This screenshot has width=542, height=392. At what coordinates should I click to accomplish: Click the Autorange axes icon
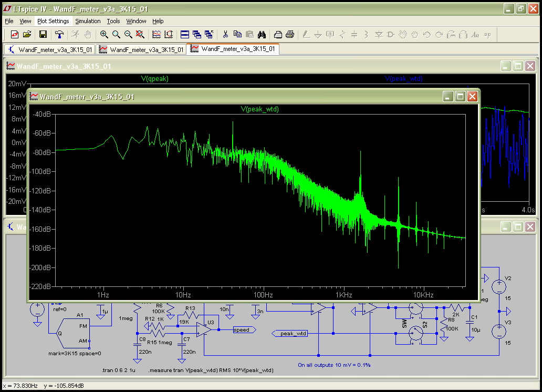click(169, 35)
